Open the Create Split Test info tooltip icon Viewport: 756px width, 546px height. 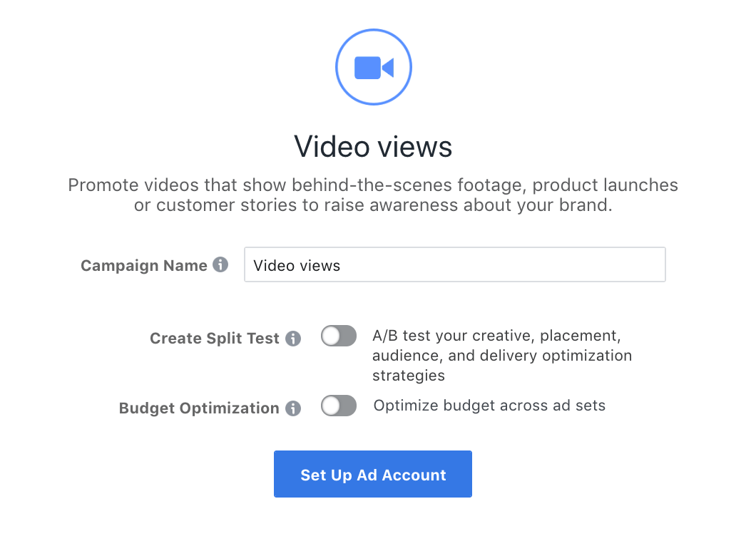coord(293,339)
